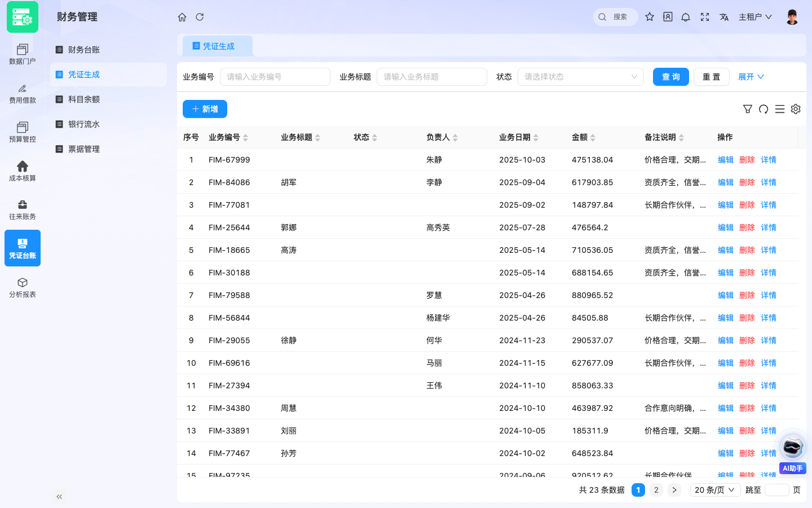Open the user avatar menu
The height and width of the screenshot is (508, 812).
792,17
